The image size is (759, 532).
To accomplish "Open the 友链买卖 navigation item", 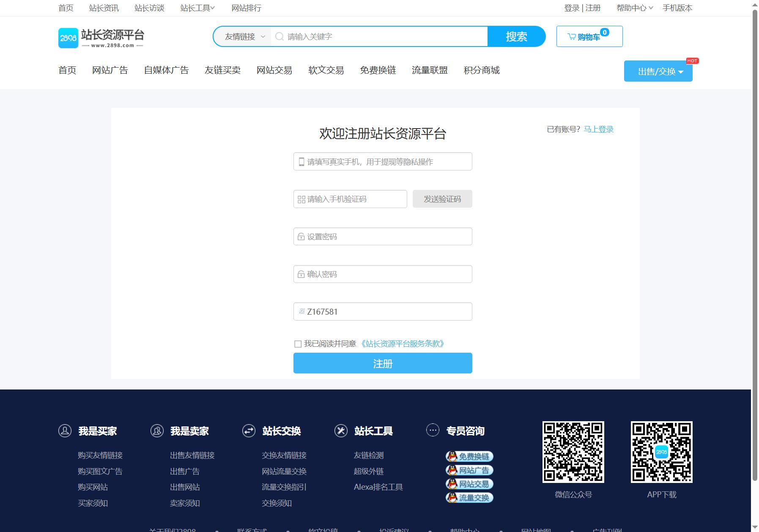I will (222, 70).
